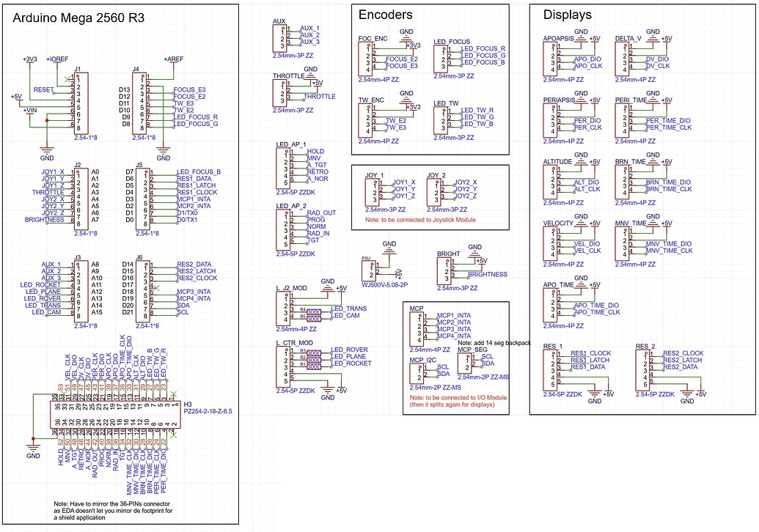Select the RESET net label on J1
Viewport: 759px width, 532px height.
44,89
